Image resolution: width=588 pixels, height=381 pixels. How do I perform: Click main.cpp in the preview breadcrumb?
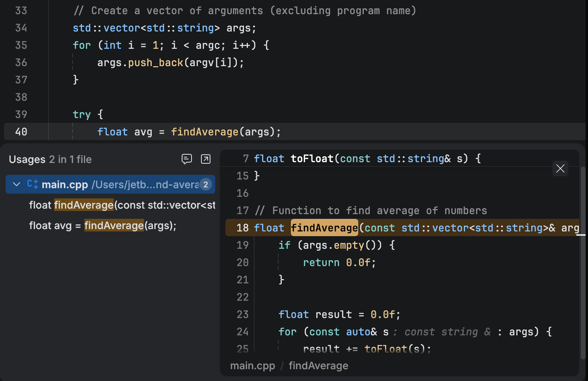[x=252, y=366]
